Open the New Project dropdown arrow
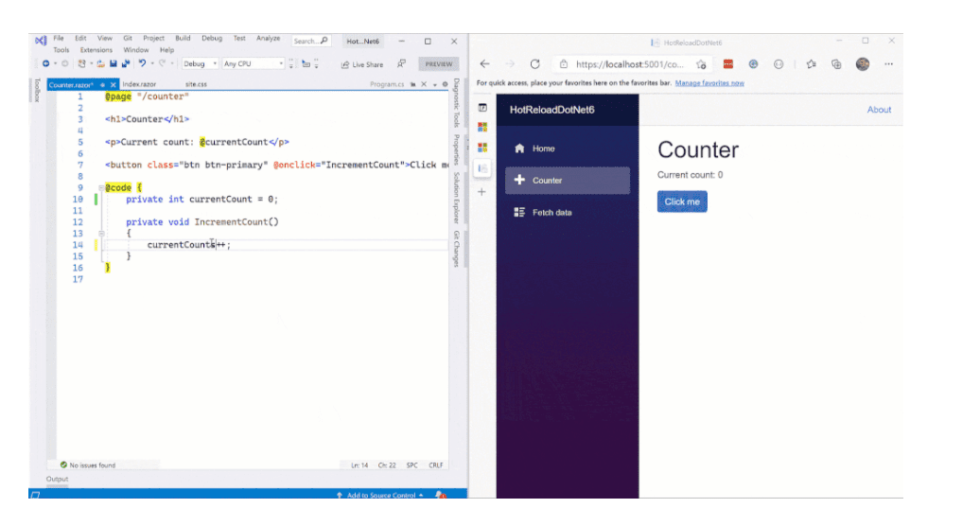Image resolution: width=980 pixels, height=508 pixels. pyautogui.click(x=91, y=63)
